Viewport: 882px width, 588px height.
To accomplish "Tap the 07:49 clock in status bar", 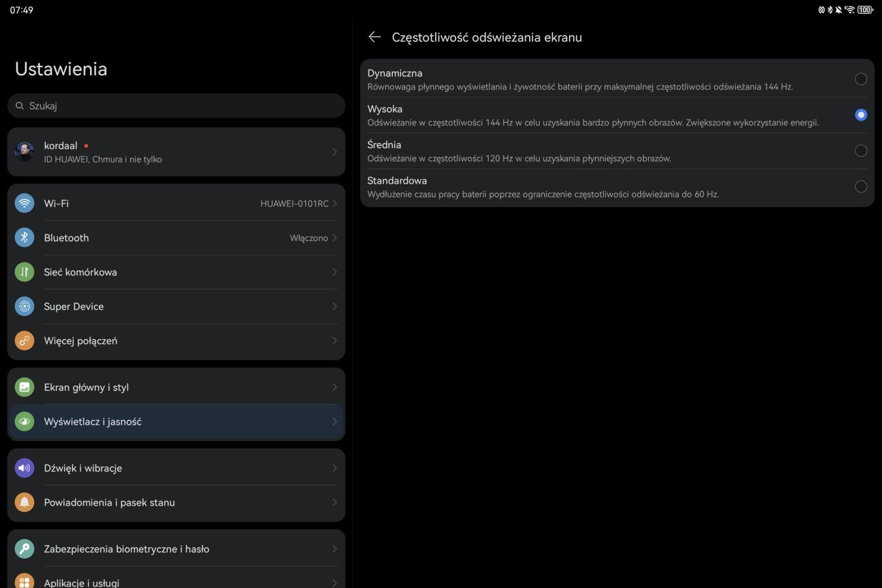I will [22, 10].
